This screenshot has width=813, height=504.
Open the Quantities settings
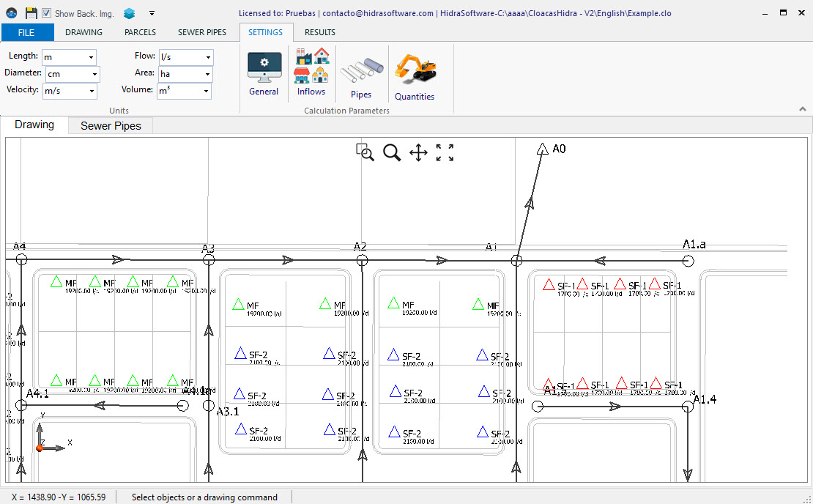(x=415, y=73)
